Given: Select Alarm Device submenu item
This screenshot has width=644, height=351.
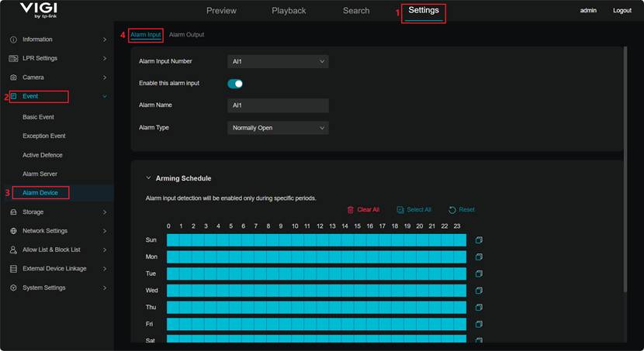Looking at the screenshot, I should pos(40,193).
